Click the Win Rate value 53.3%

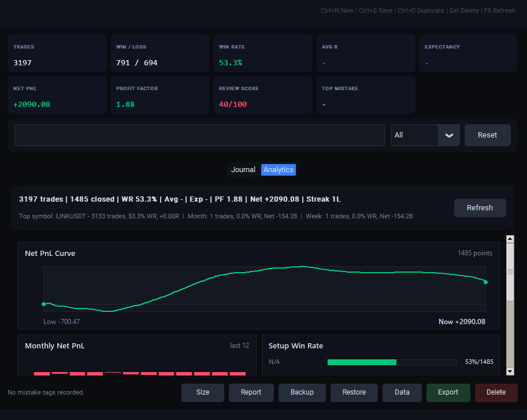click(231, 63)
